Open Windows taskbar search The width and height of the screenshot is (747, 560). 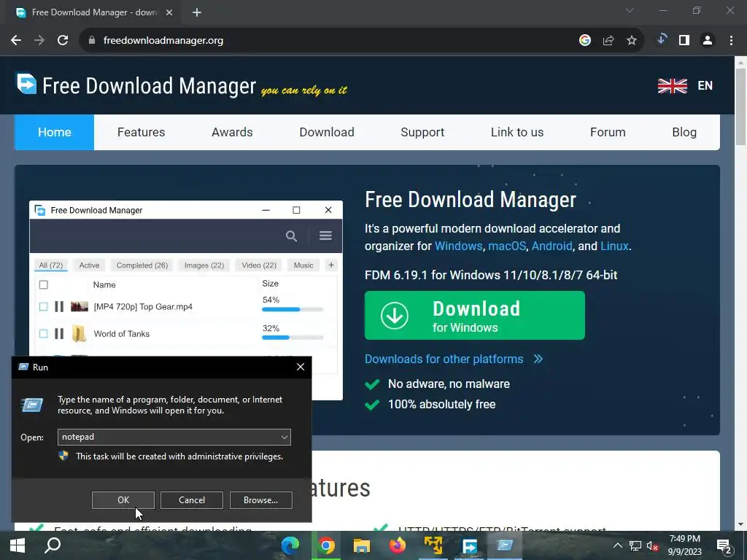pos(53,545)
